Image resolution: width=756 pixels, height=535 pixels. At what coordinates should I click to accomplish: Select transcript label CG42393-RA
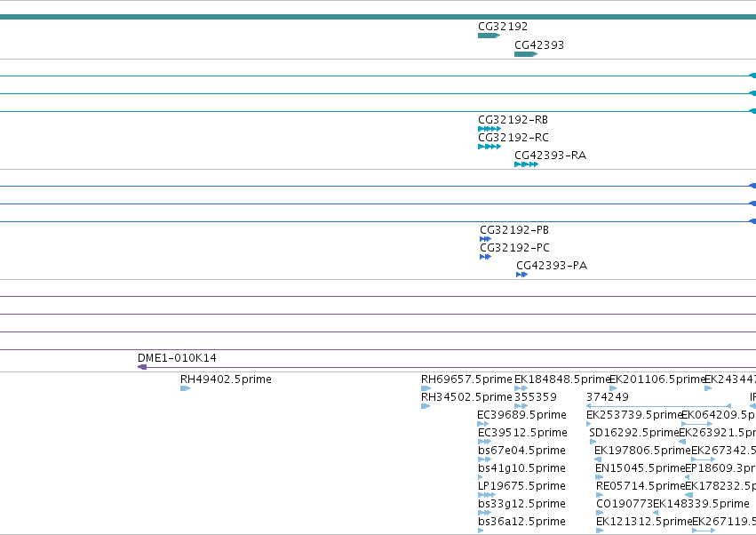550,156
